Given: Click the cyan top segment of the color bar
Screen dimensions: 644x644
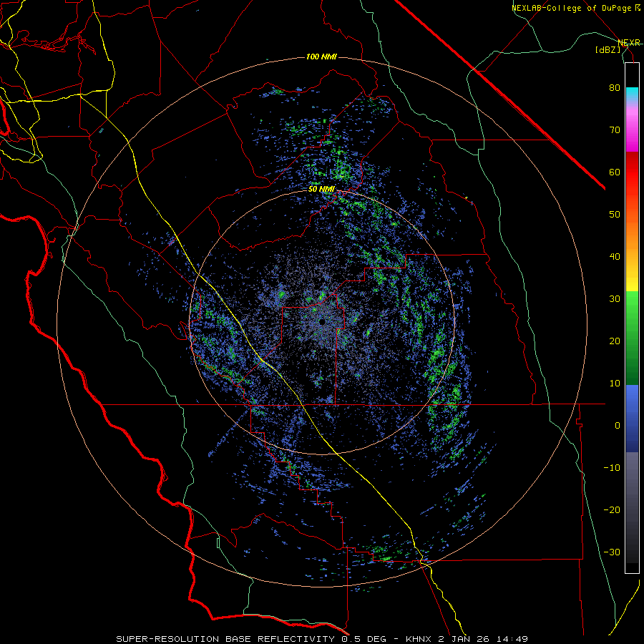Looking at the screenshot, I should click(x=632, y=95).
